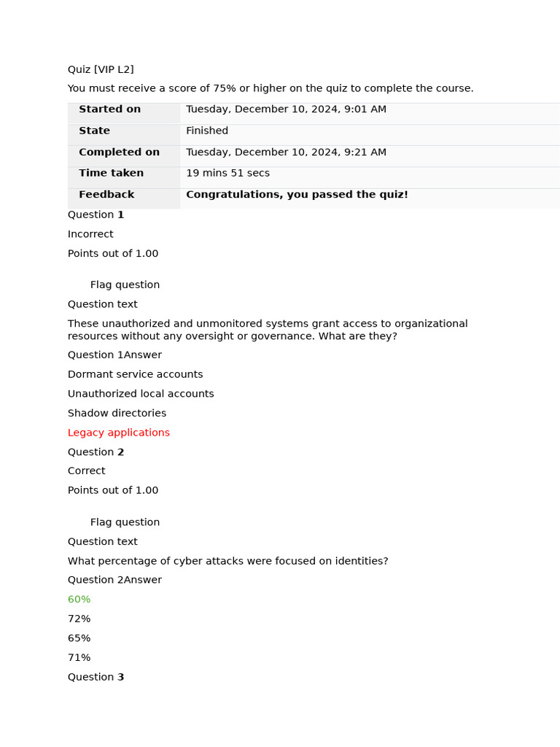
Task: Click Flag question under Question 1
Action: [x=125, y=285]
